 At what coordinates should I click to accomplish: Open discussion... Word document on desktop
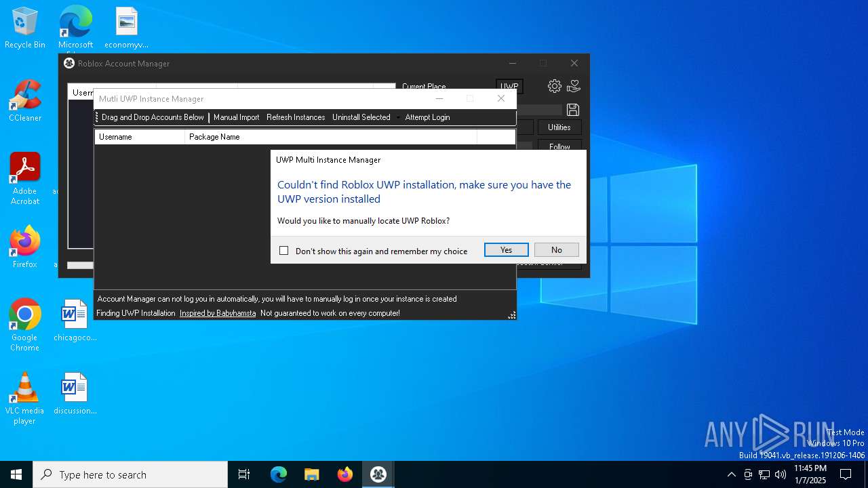(75, 394)
